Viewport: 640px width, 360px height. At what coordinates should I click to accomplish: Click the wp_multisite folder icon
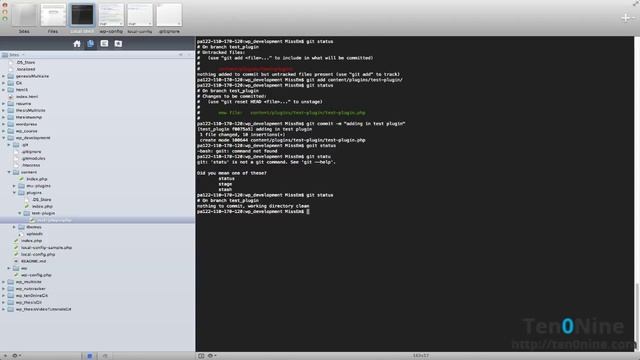(x=11, y=282)
